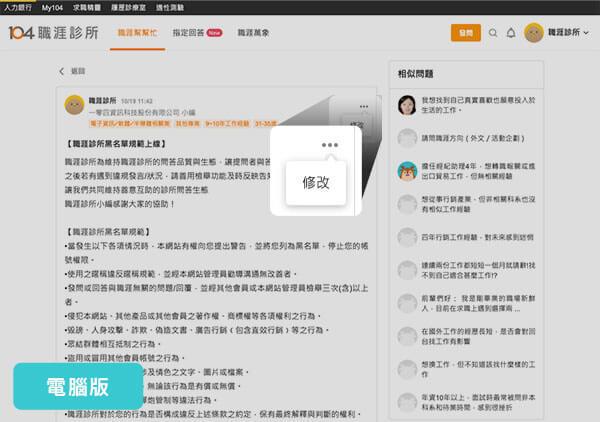Open 人力銀行 in the top bar
Image resolution: width=600 pixels, height=422 pixels.
point(18,7)
